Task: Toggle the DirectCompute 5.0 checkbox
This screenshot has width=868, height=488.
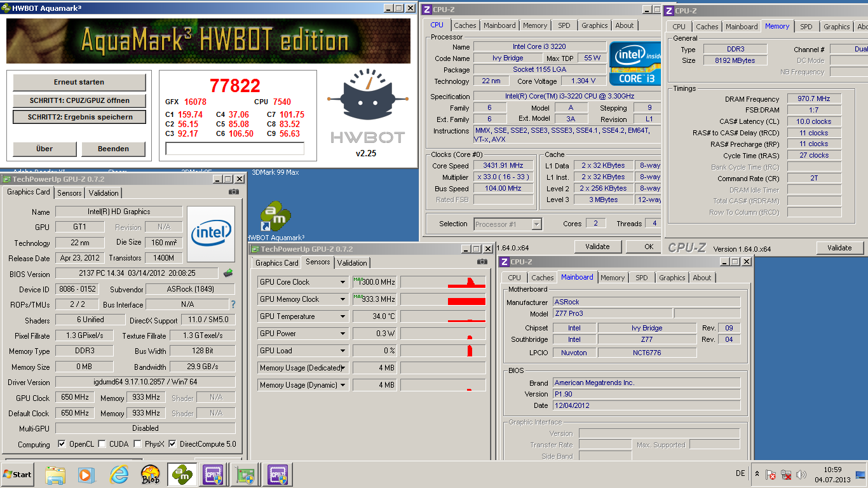Action: click(172, 444)
